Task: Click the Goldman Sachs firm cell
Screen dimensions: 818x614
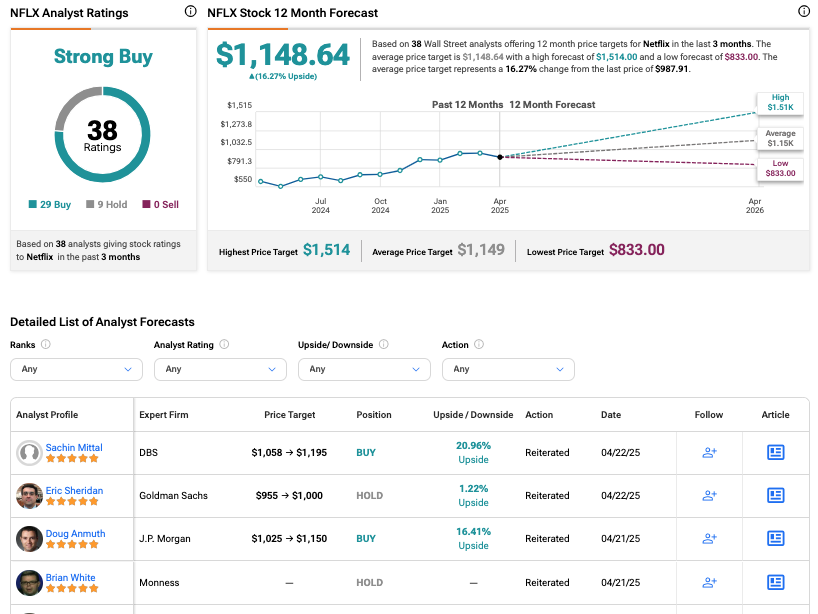Action: pyautogui.click(x=173, y=496)
